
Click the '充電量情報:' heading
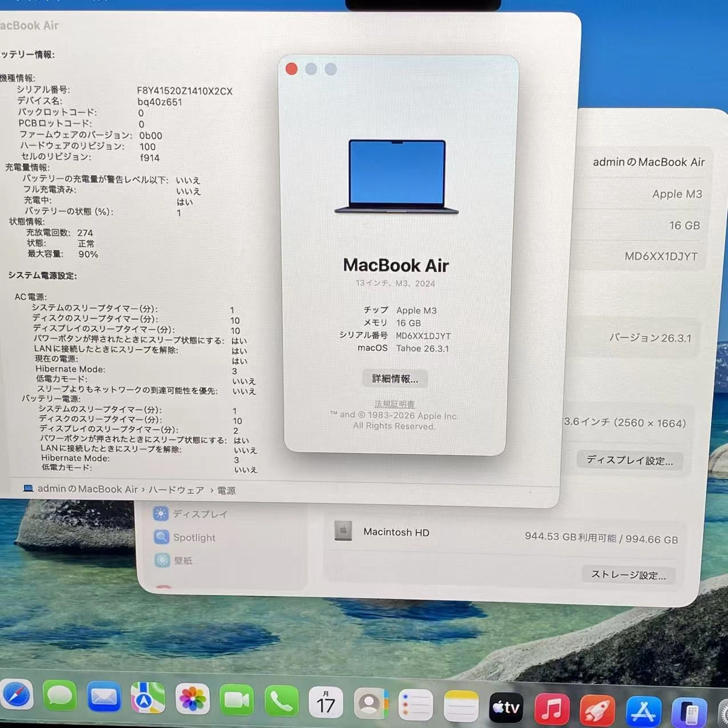point(27,167)
